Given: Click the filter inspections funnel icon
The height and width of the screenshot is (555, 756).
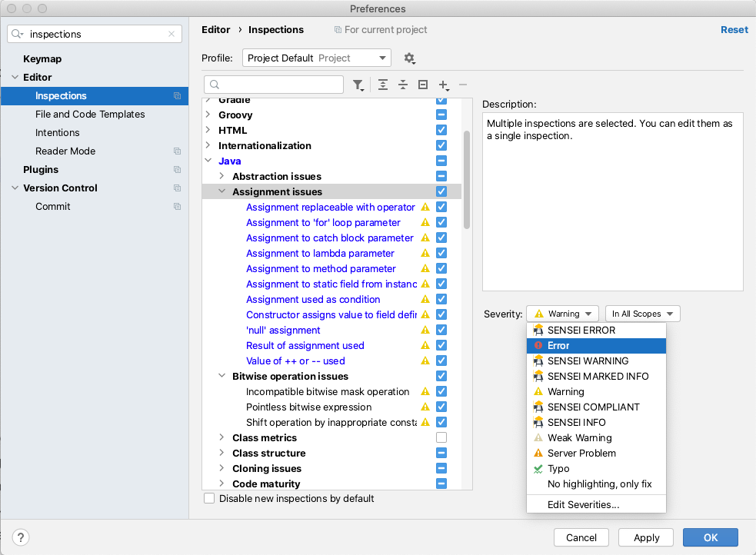Looking at the screenshot, I should click(x=358, y=85).
